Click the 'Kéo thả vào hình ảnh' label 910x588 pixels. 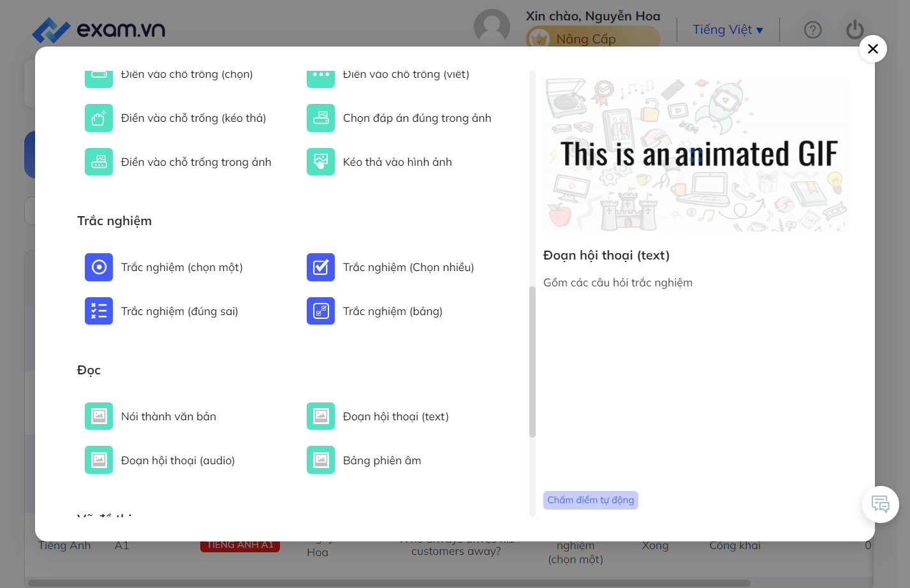[397, 163]
